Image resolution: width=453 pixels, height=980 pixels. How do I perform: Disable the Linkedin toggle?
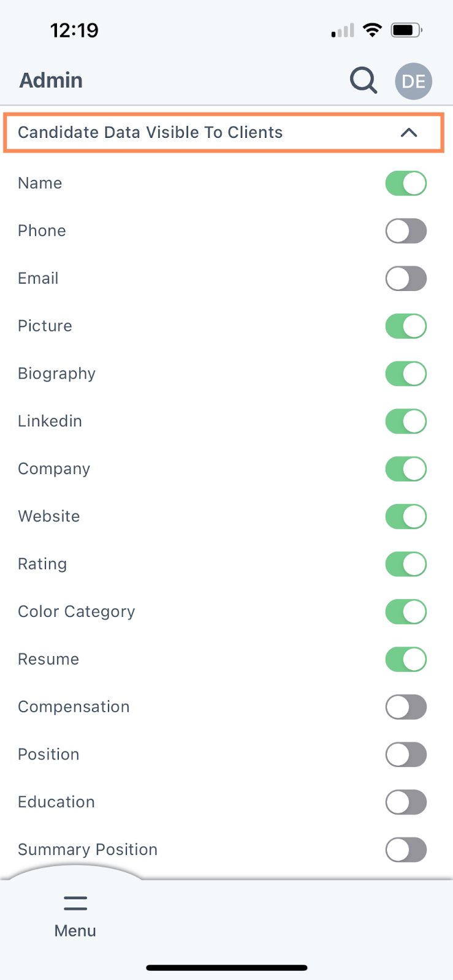406,421
